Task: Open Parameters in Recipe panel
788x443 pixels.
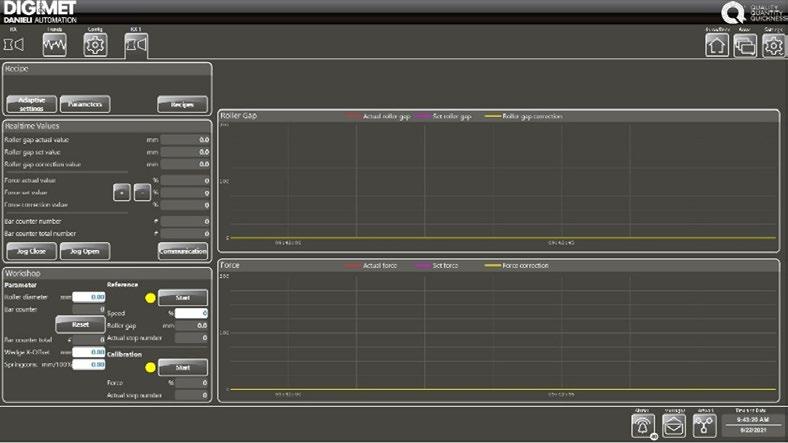Action: tap(85, 104)
